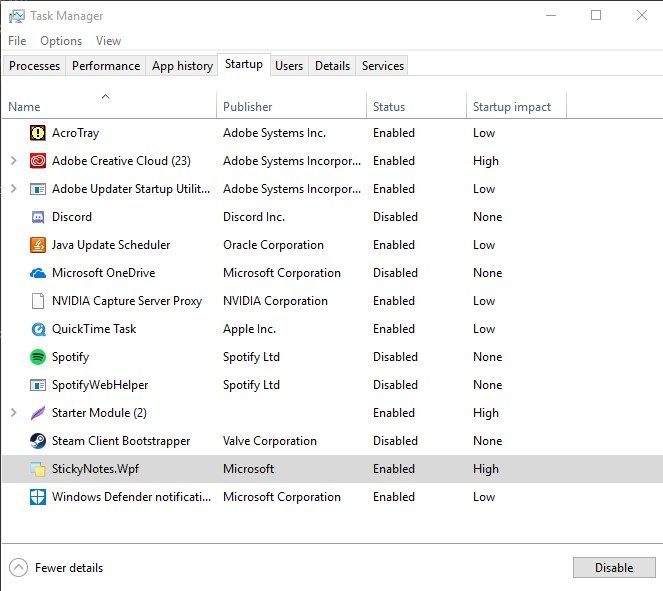Open the View menu
663x591 pixels.
coord(108,41)
